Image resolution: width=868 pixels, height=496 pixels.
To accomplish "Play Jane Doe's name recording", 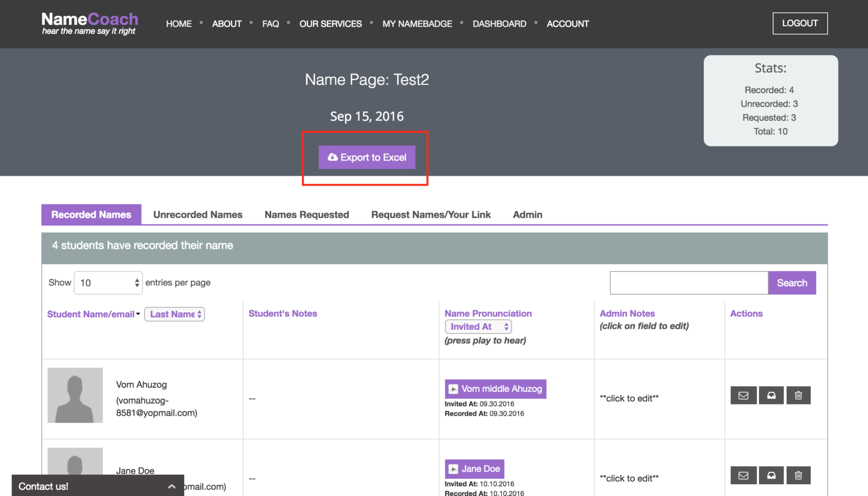I will pos(454,468).
